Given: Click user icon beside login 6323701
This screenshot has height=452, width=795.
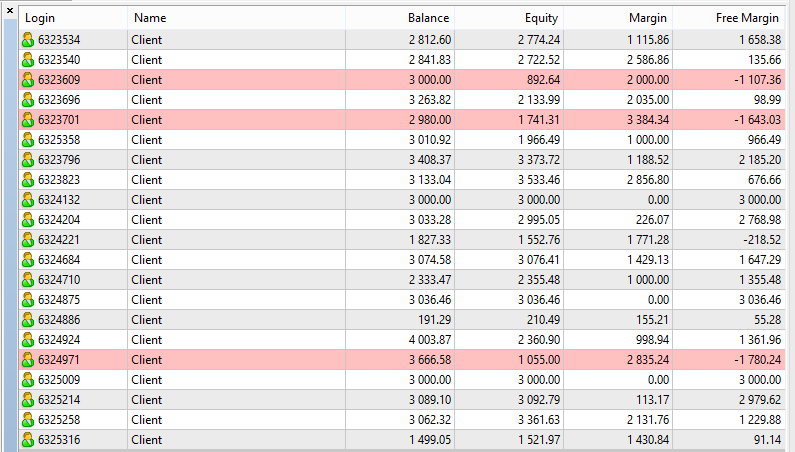Looking at the screenshot, I should coord(28,120).
